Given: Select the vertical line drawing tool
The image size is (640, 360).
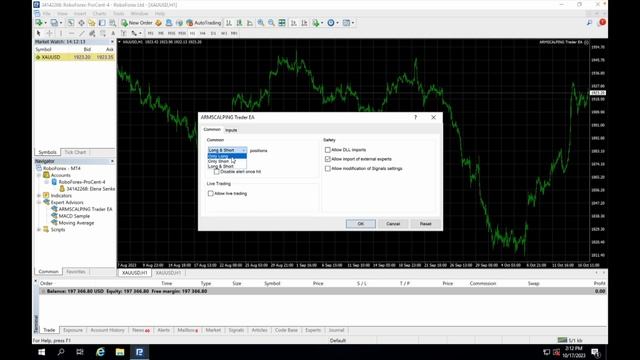Looking at the screenshot, I should (60, 33).
